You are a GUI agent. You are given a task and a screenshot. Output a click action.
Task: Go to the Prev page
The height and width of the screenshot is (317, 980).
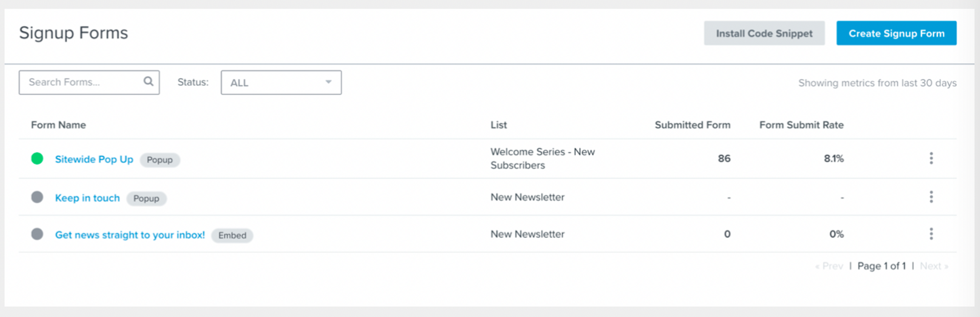[x=832, y=266]
